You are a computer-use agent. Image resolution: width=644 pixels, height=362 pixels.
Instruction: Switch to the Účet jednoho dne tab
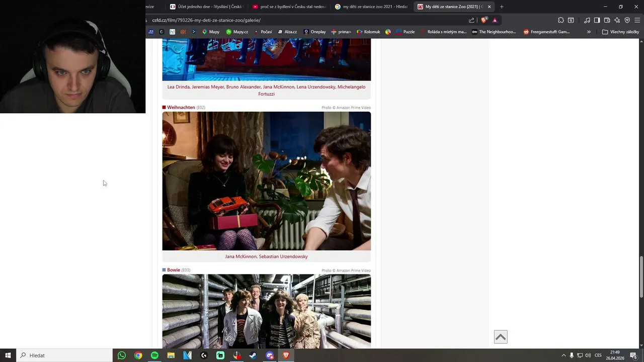[x=206, y=7]
